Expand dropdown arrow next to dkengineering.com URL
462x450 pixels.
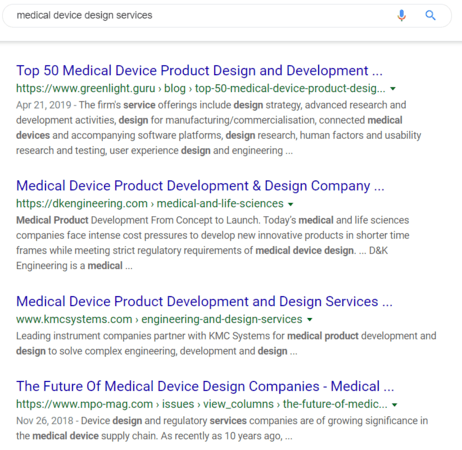pos(291,204)
